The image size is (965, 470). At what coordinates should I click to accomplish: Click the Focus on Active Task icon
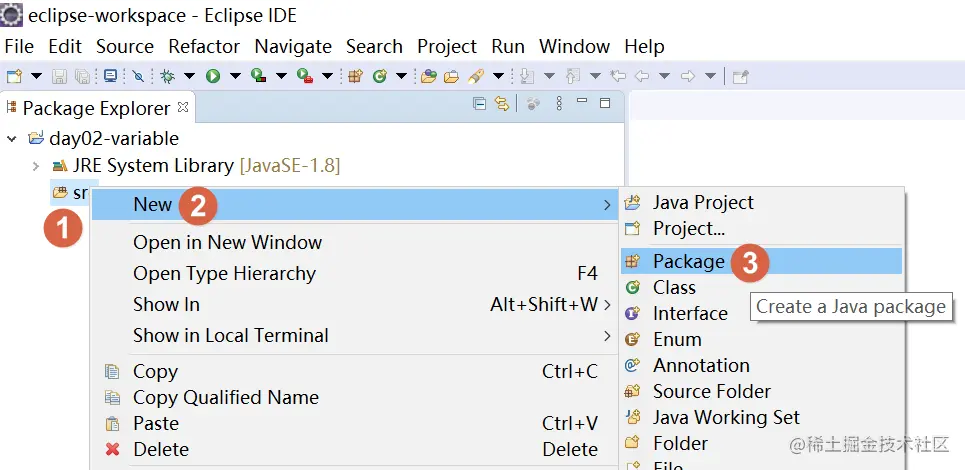tap(533, 104)
